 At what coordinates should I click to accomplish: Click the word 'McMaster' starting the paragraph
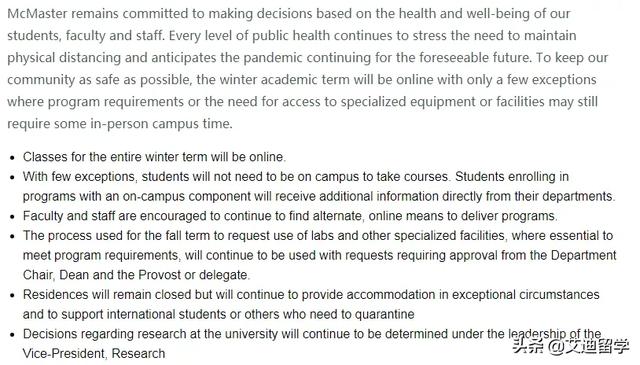pos(37,13)
